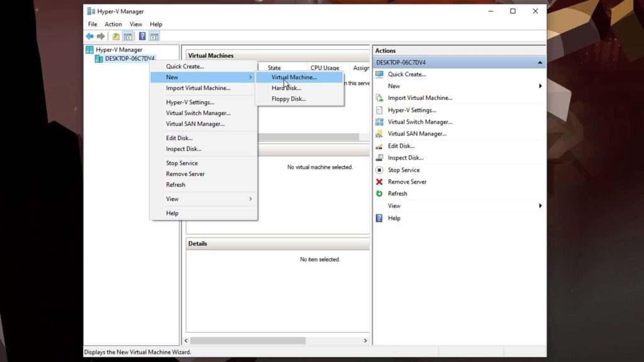Select Stop Service in context menu
This screenshot has width=644, height=362.
point(204,163)
